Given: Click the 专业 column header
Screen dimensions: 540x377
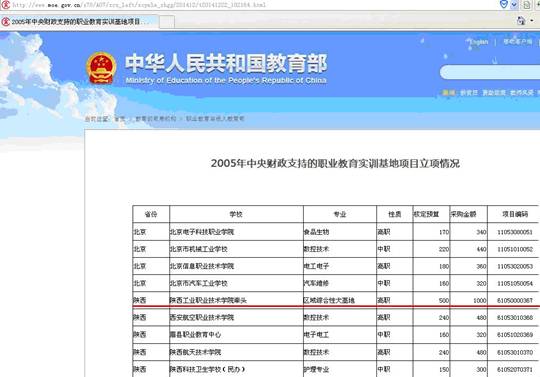Looking at the screenshot, I should (x=340, y=214).
